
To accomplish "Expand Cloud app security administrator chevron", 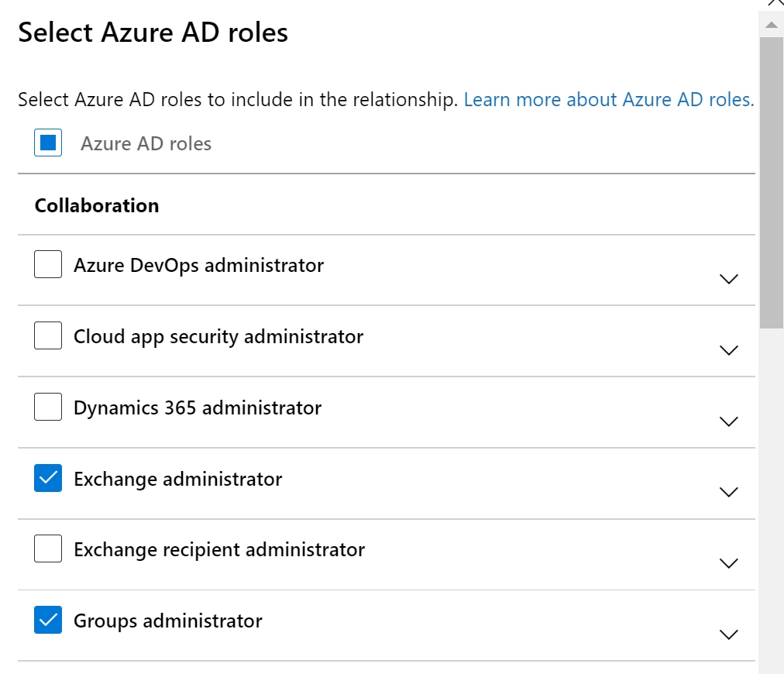I will 728,350.
